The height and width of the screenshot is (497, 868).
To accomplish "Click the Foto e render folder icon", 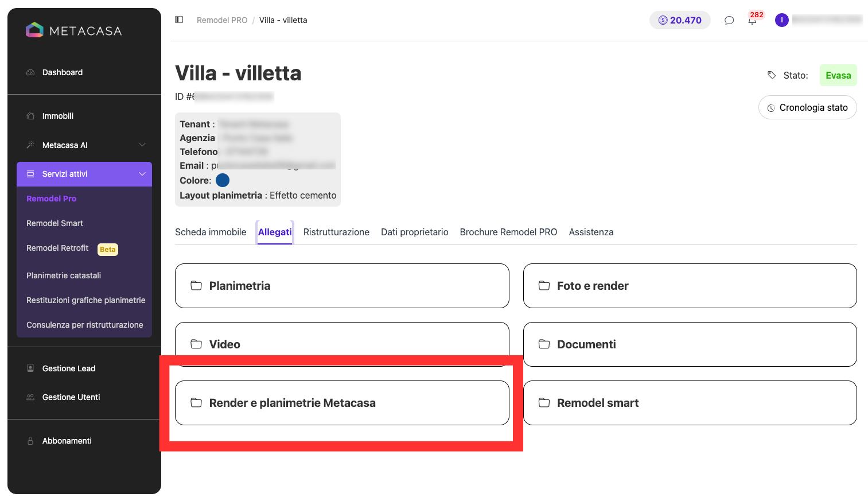I will [544, 286].
